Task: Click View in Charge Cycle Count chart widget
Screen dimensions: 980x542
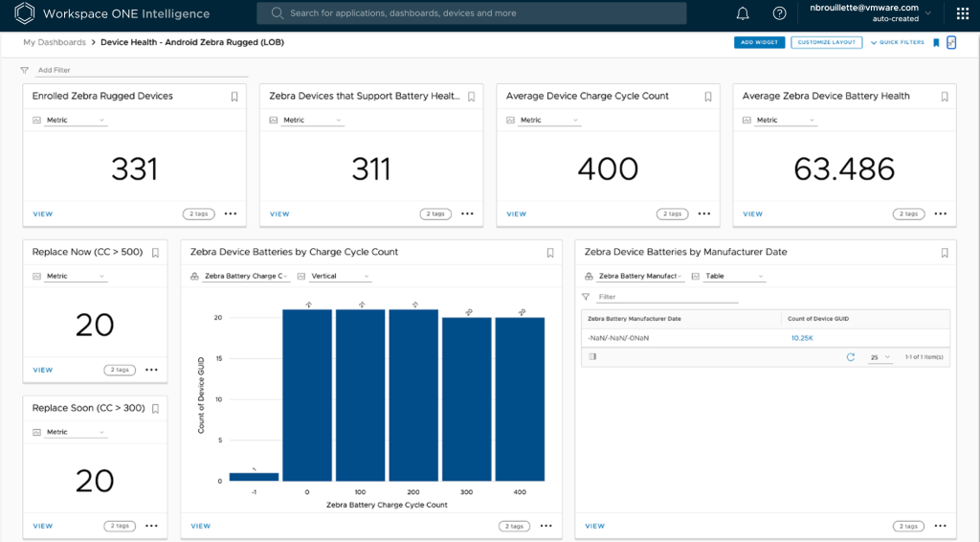Action: point(201,526)
